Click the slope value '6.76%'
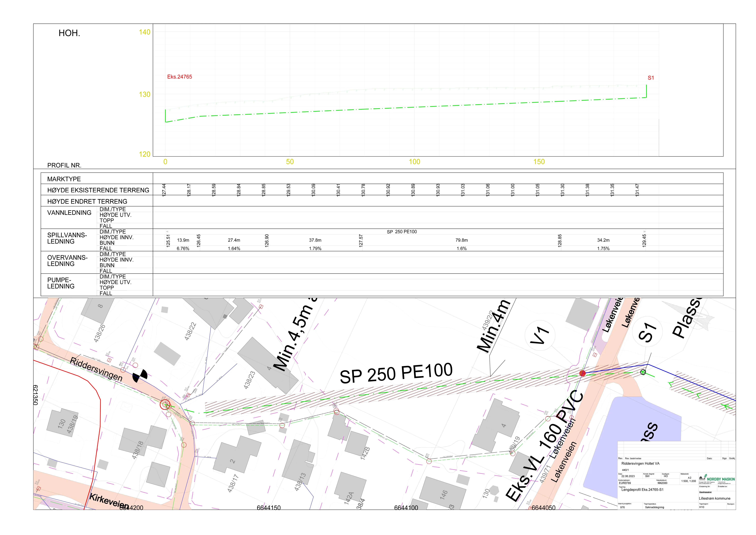Viewport: 756px width, 535px height. (x=183, y=249)
